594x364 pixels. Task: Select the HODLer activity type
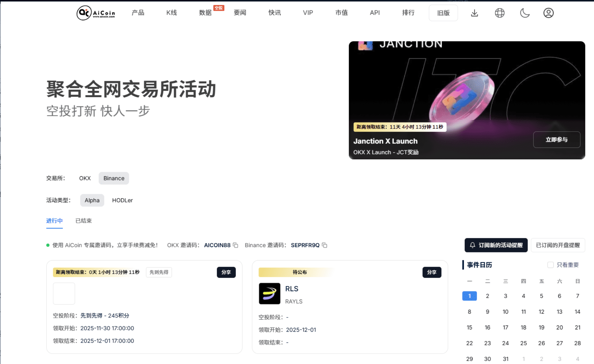click(122, 200)
